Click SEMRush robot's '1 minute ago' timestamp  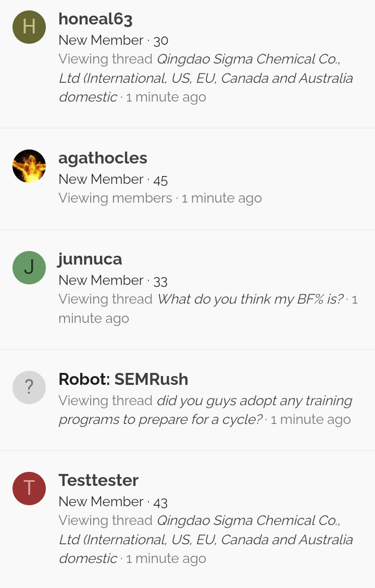click(x=310, y=419)
